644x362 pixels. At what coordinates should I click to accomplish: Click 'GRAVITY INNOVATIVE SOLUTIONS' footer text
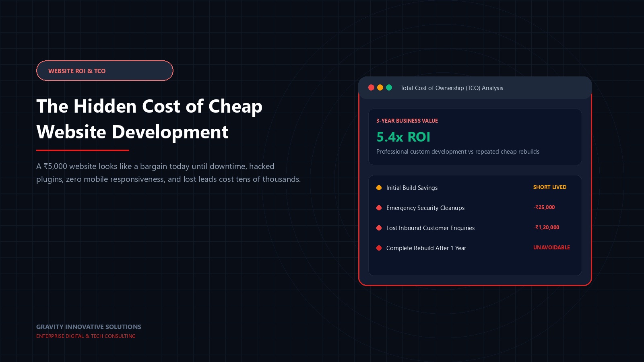(89, 327)
